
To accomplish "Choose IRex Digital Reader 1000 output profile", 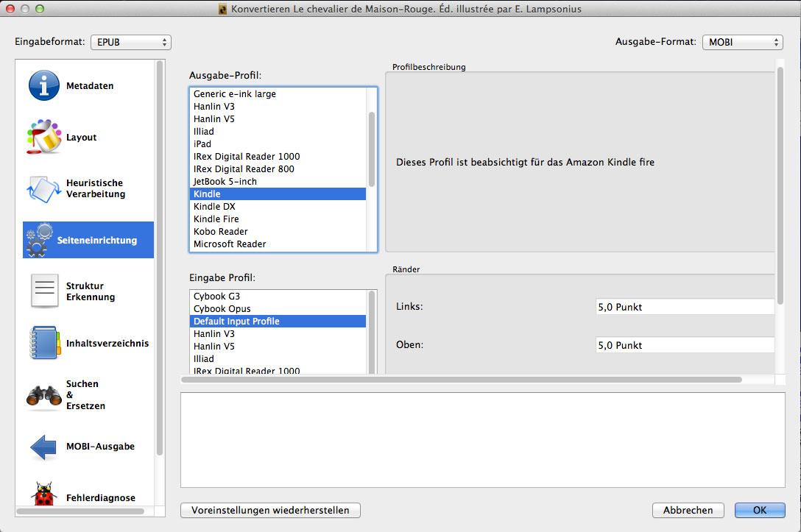I will click(x=278, y=156).
